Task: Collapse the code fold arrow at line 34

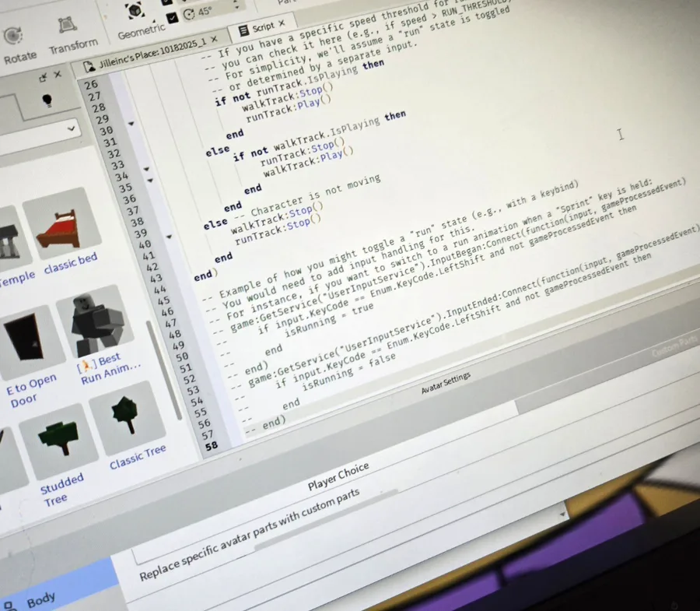Action: 150,181
